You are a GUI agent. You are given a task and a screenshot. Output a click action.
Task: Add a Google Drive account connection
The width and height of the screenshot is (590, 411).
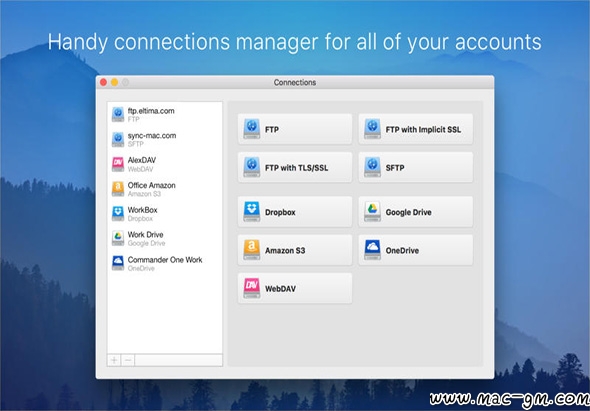[x=416, y=212]
